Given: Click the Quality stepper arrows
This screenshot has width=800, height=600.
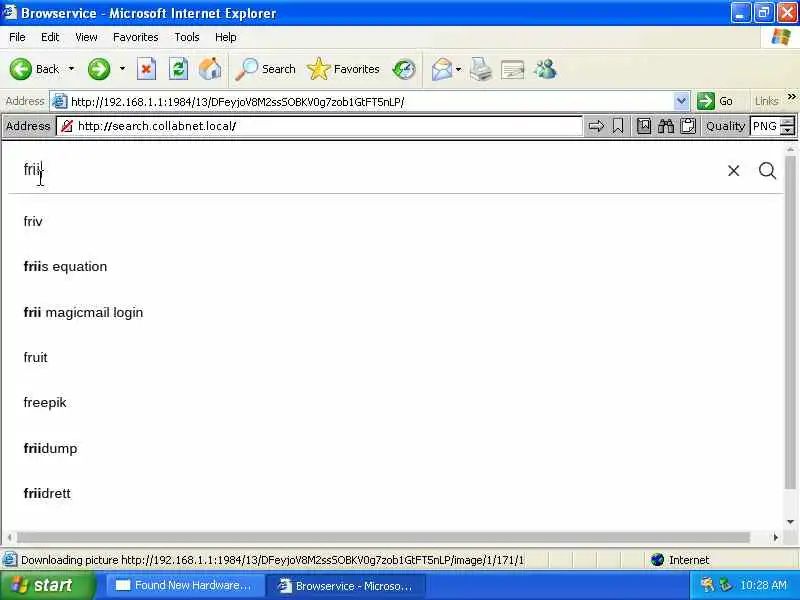Looking at the screenshot, I should [788, 126].
